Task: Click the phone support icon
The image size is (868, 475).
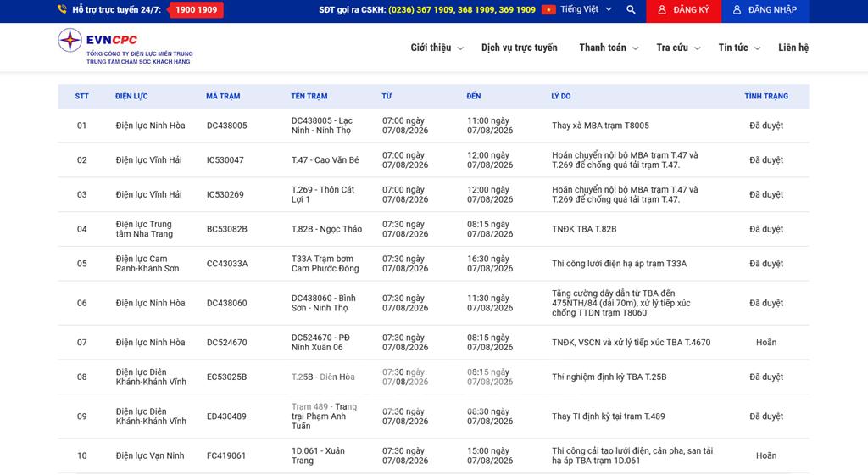Action: [x=62, y=9]
